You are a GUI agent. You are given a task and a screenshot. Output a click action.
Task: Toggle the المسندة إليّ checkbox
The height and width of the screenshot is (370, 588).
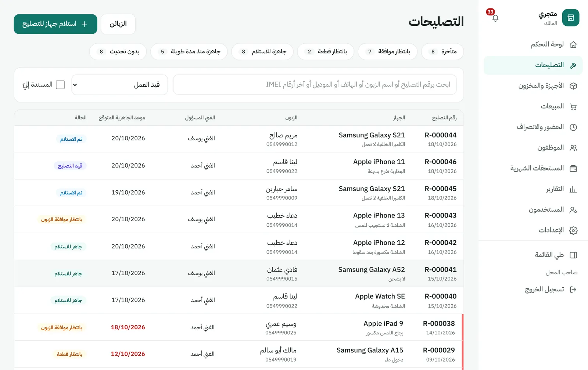[x=60, y=85]
